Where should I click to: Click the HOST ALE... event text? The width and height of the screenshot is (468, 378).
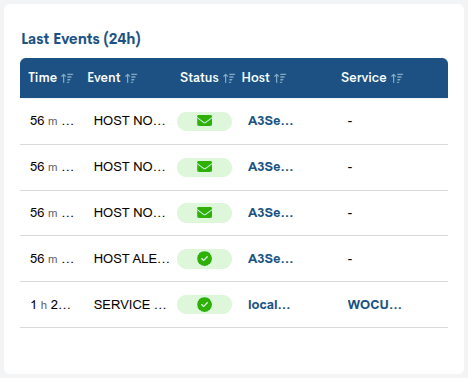click(x=132, y=258)
